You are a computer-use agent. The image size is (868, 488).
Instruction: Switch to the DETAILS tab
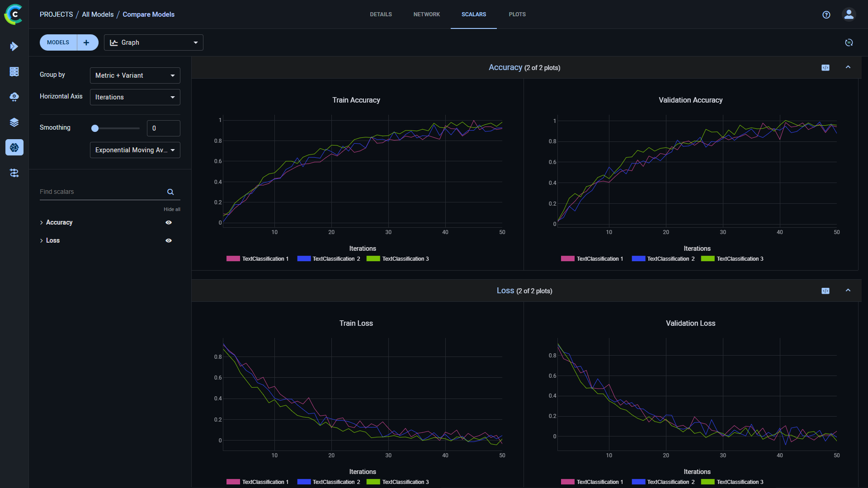pyautogui.click(x=381, y=14)
